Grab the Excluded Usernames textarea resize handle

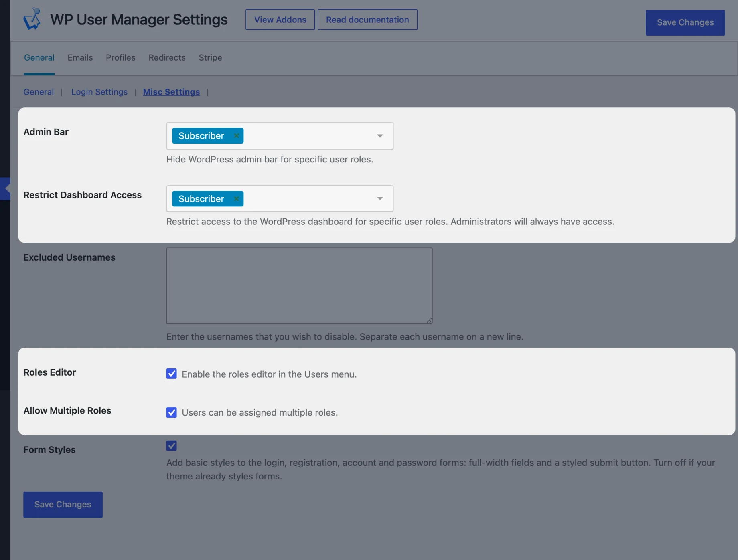click(x=429, y=321)
